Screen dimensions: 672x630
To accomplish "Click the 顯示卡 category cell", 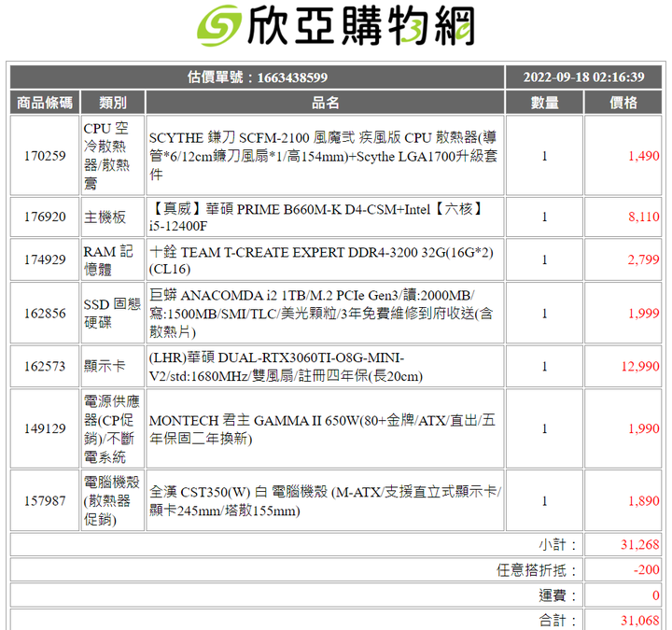I will tap(113, 367).
